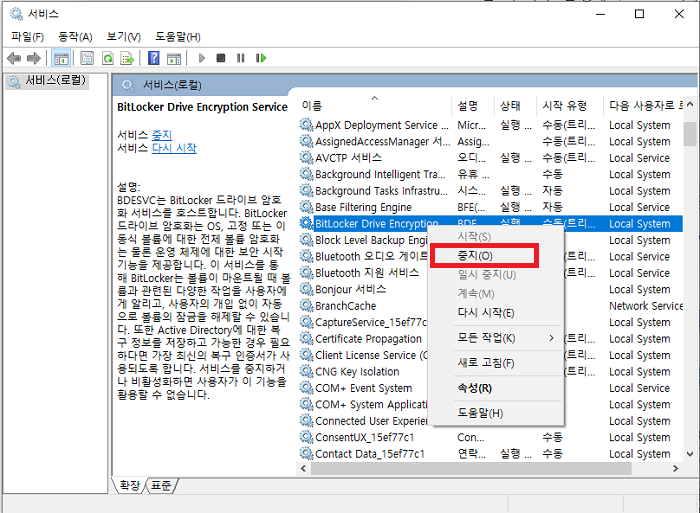Click the Services app icon in title bar
Image resolution: width=700 pixels, height=513 pixels.
pos(16,14)
